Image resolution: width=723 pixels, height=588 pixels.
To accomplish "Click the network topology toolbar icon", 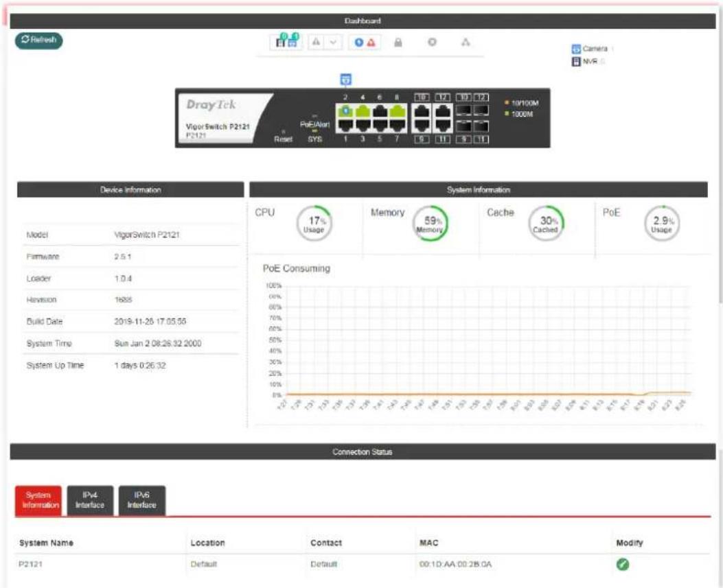I will (466, 42).
